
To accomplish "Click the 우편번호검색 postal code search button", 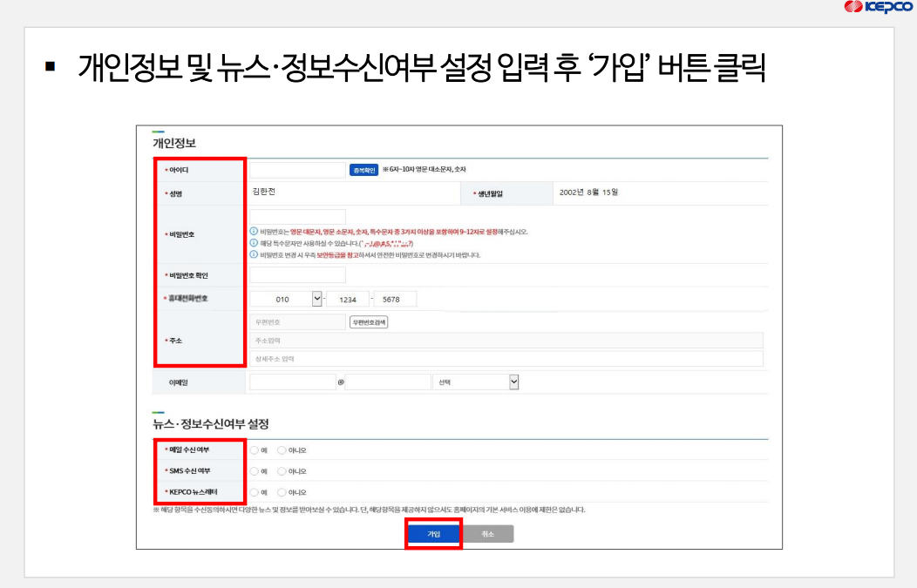I will click(370, 321).
